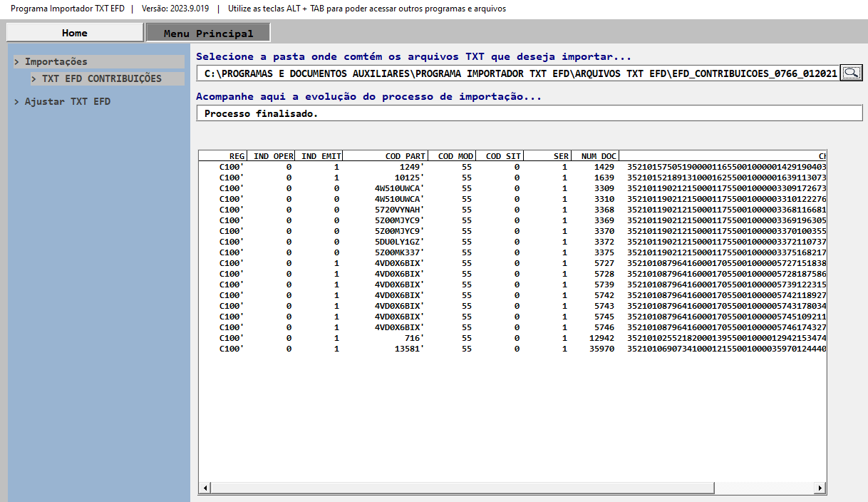Click COD PART cell 10125'
Screen dimensions: 868x502
[409, 178]
